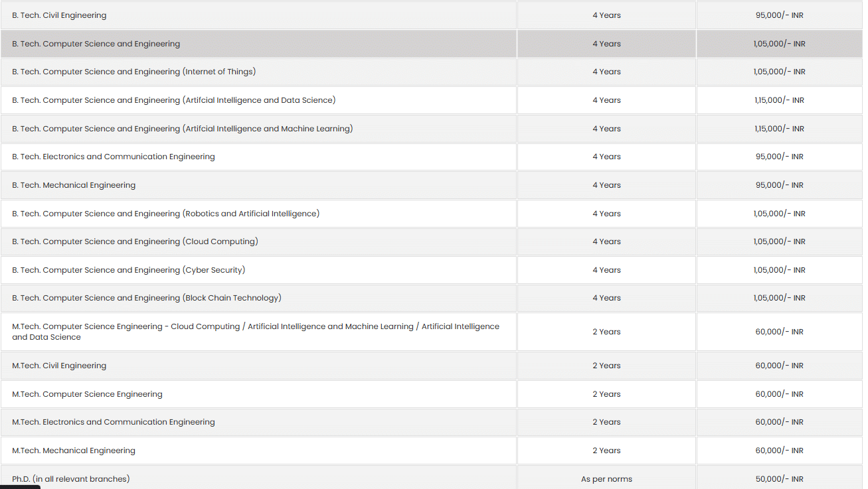Click the 50,000/- INR fee for Ph.D.
Screen dimensions: 868x489
click(779, 479)
